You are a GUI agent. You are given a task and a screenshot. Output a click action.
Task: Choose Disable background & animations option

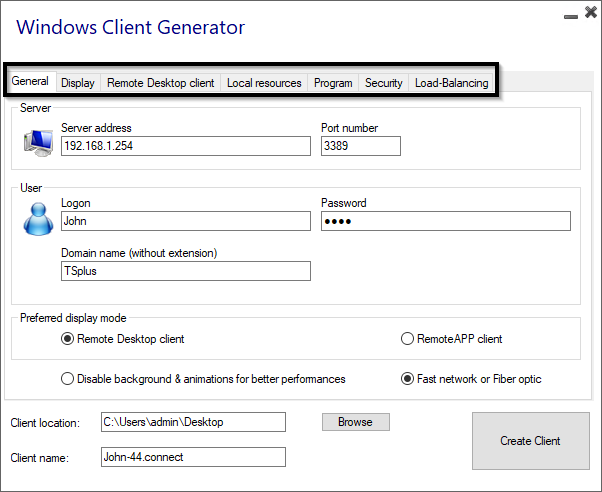click(x=68, y=379)
